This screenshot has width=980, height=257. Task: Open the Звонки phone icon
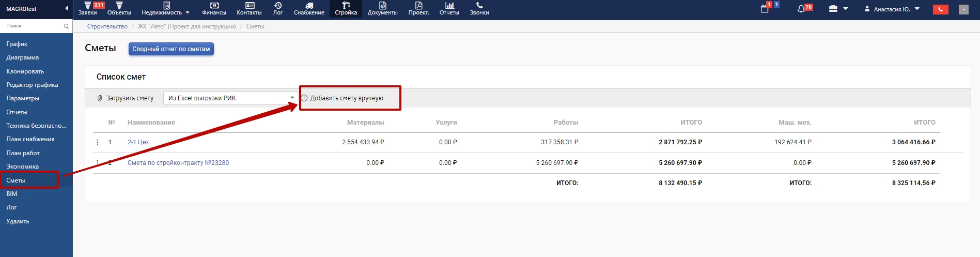[479, 6]
